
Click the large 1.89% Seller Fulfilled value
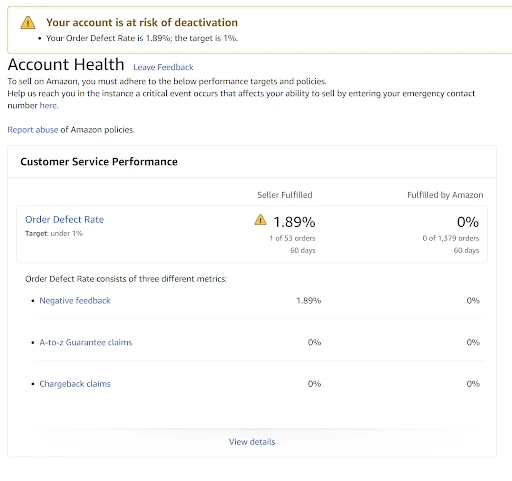coord(294,222)
